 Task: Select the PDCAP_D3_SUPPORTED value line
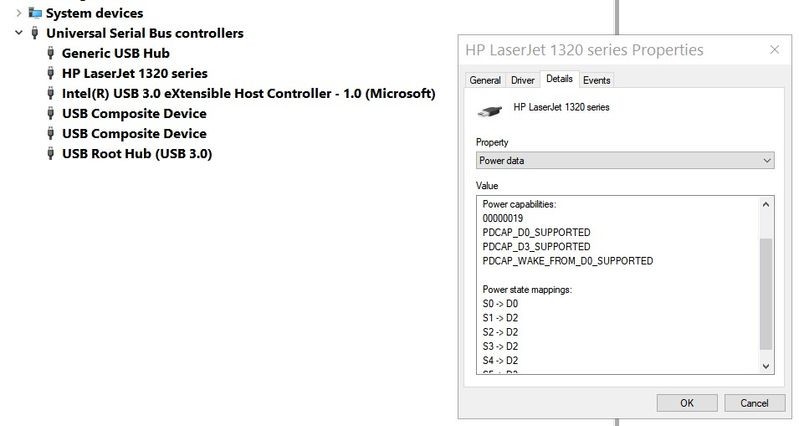coord(536,246)
